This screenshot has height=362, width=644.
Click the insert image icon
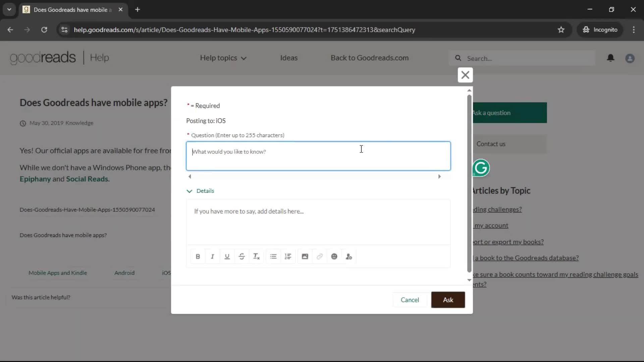click(305, 256)
